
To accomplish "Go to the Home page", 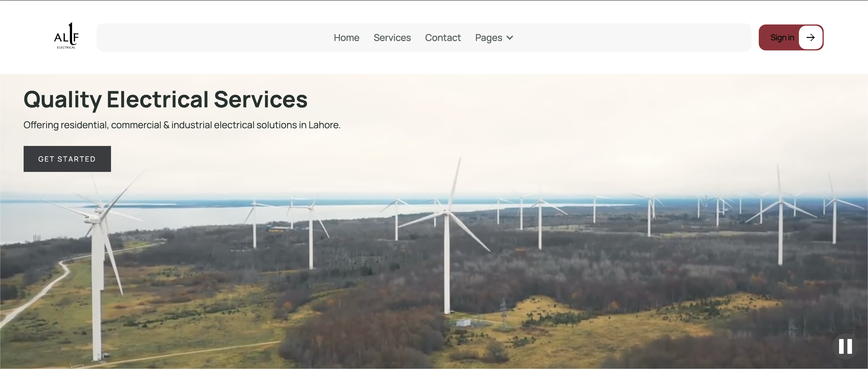I will pyautogui.click(x=346, y=38).
